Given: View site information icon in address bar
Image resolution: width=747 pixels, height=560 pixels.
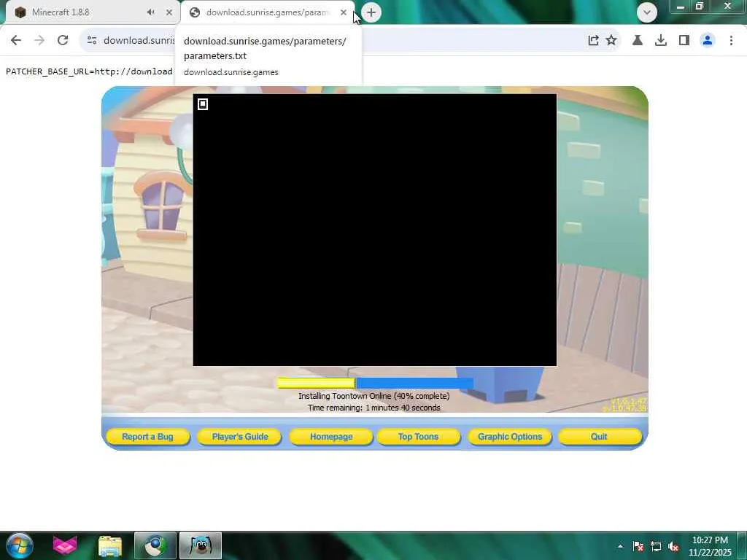Looking at the screenshot, I should click(x=92, y=41).
